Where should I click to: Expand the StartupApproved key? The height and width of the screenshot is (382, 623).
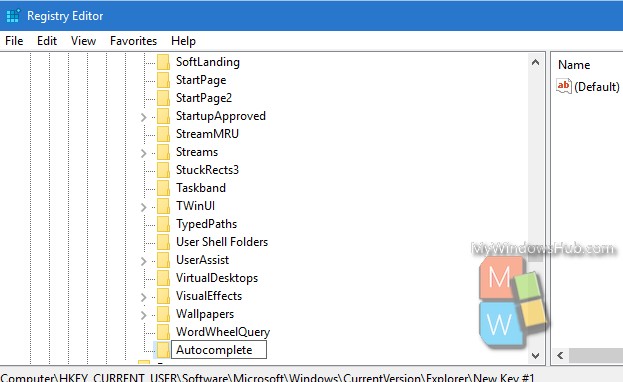pos(143,117)
